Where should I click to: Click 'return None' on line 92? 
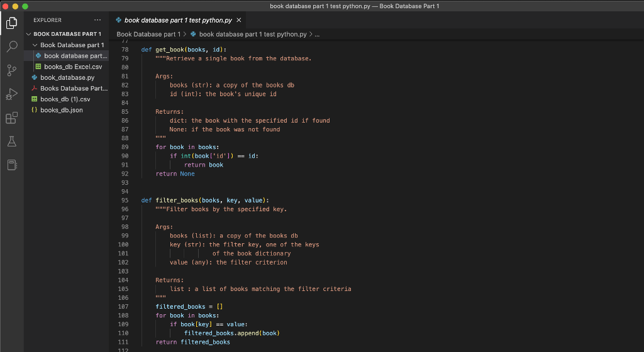[175, 173]
